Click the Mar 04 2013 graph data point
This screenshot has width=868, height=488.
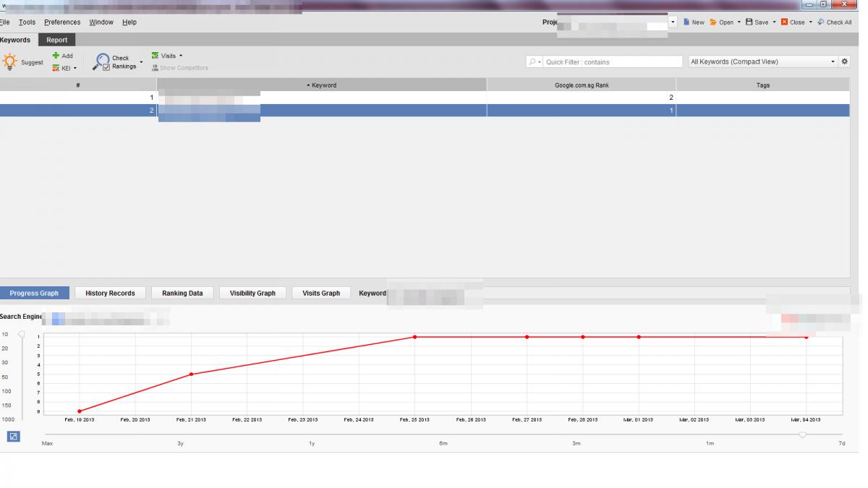pos(807,338)
